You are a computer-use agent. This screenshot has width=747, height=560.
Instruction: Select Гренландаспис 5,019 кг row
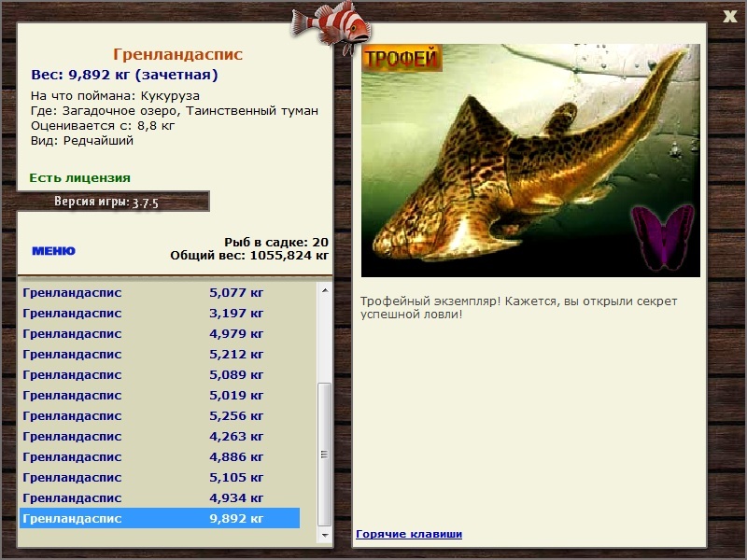(x=160, y=395)
